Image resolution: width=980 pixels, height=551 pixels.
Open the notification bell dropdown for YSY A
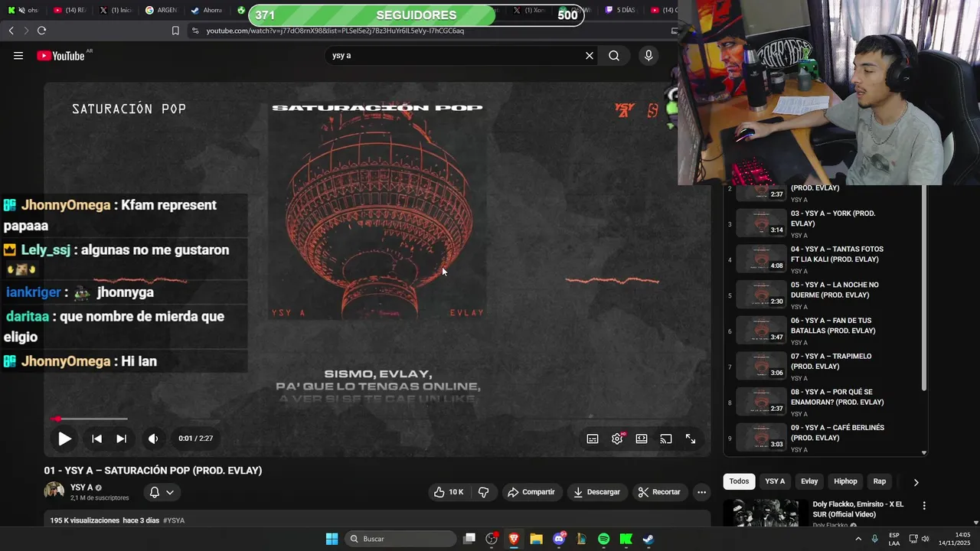pos(162,492)
